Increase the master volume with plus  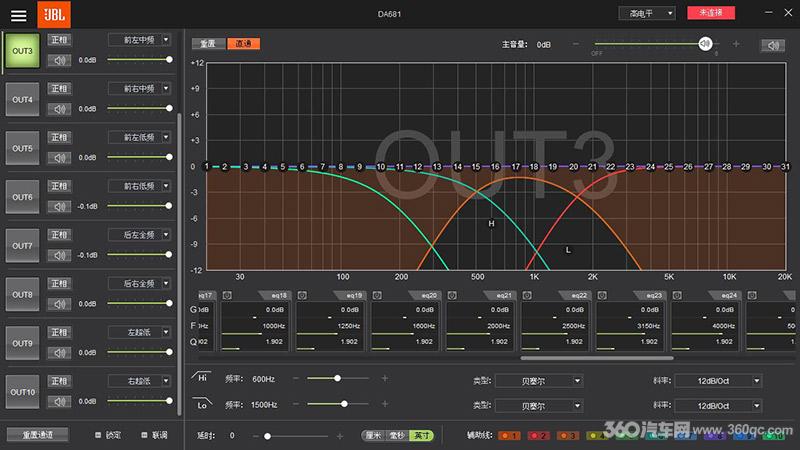736,44
